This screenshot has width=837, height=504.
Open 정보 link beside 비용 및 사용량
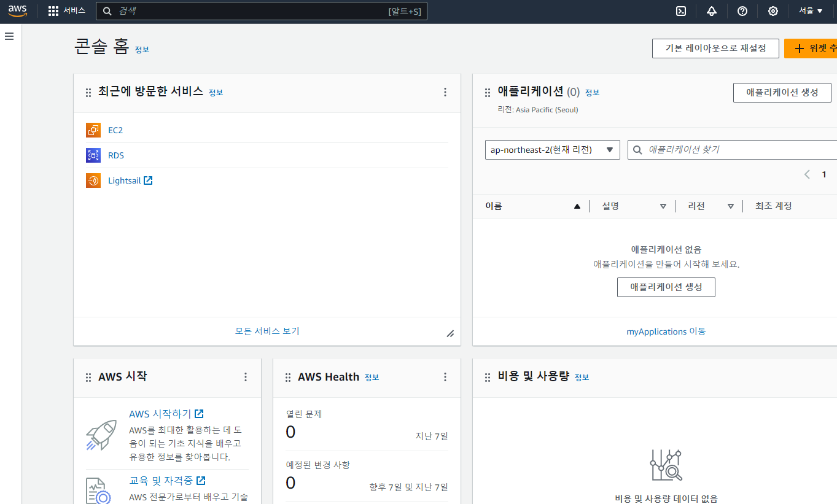point(582,378)
